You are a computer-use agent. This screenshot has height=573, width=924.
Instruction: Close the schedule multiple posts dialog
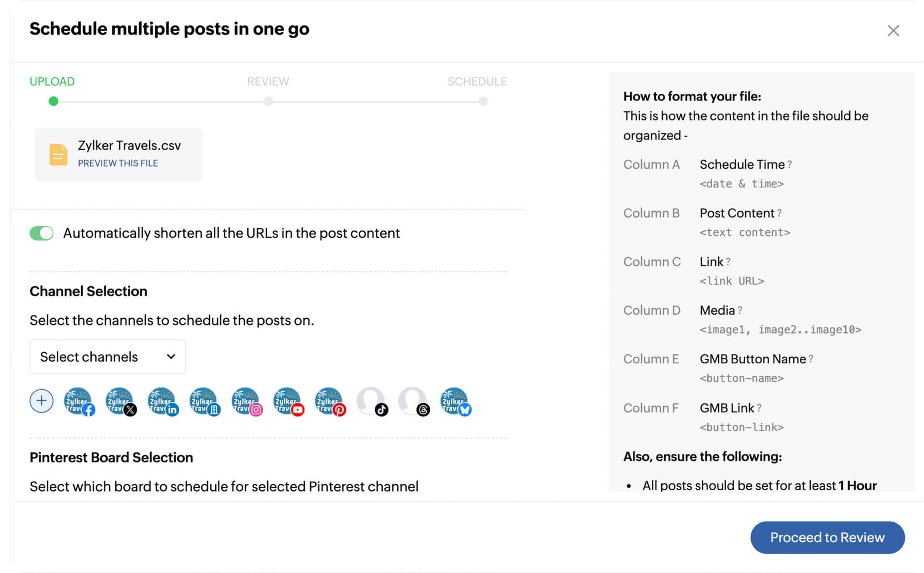pos(893,31)
